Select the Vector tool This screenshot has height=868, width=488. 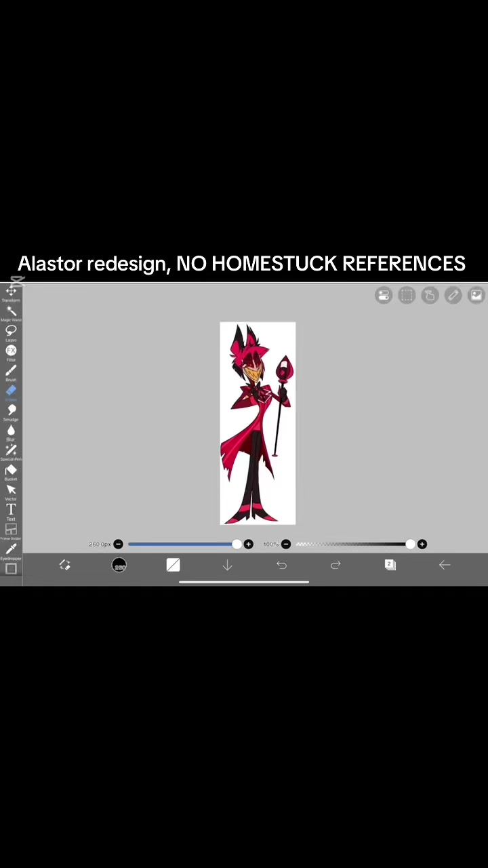(x=11, y=492)
